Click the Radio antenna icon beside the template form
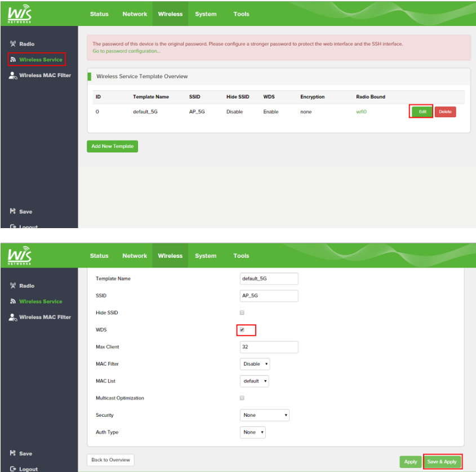The width and height of the screenshot is (476, 472). [x=13, y=286]
